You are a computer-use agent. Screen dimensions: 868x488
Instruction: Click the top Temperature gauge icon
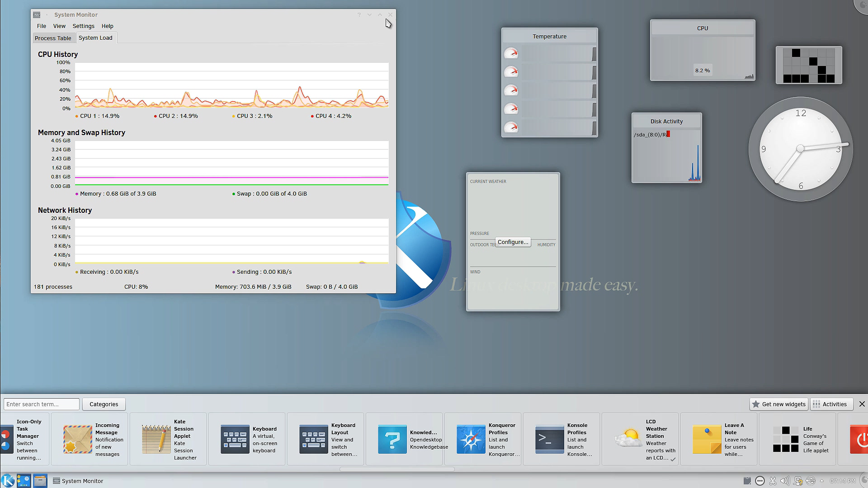pos(511,53)
